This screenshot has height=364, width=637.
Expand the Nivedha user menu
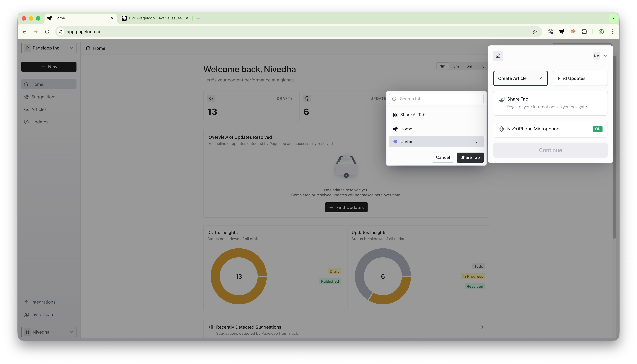pyautogui.click(x=49, y=332)
